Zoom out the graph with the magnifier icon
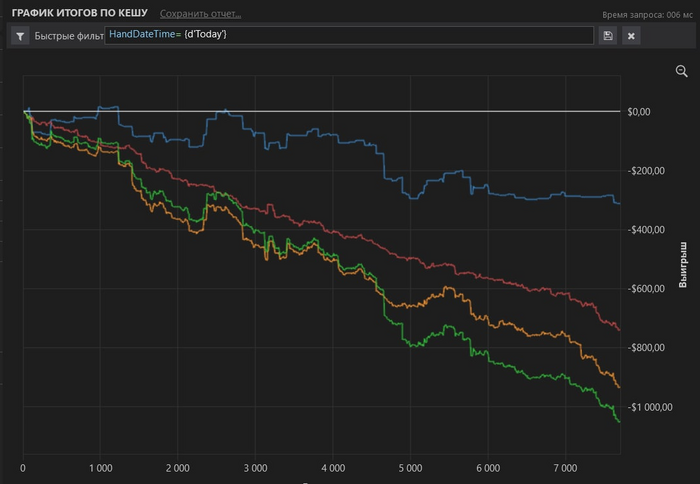This screenshot has height=484, width=700. point(681,71)
